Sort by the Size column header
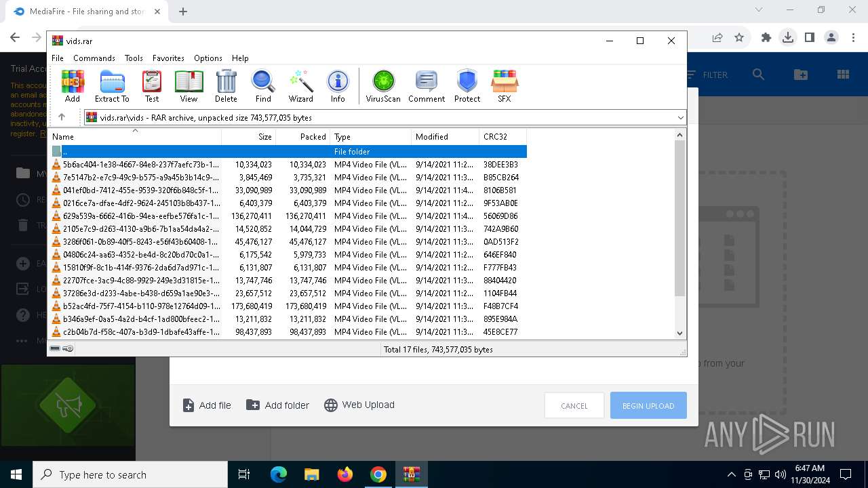This screenshot has height=488, width=868. pyautogui.click(x=249, y=136)
